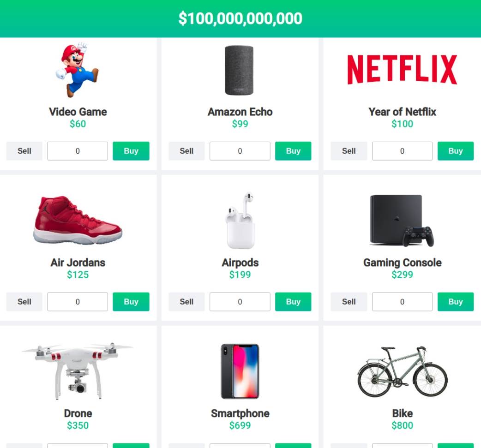Click the Mario Video Game image
The image size is (481, 448).
pyautogui.click(x=77, y=70)
